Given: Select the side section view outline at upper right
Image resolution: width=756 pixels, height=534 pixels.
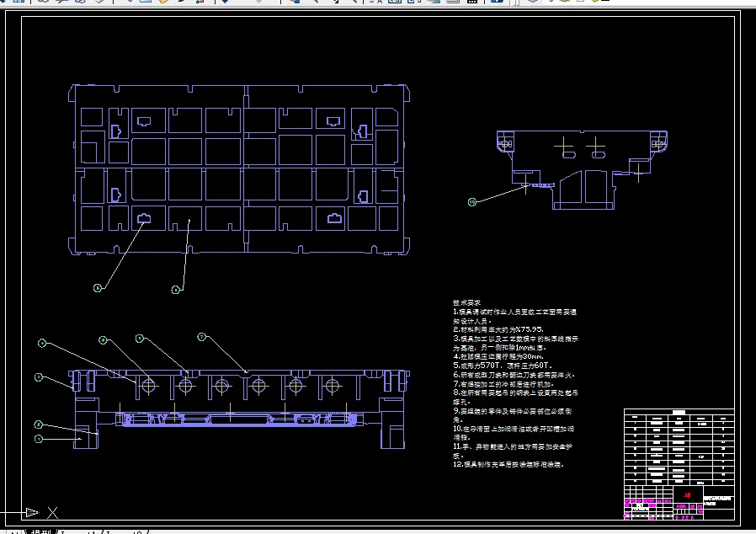Looking at the screenshot, I should click(582, 170).
